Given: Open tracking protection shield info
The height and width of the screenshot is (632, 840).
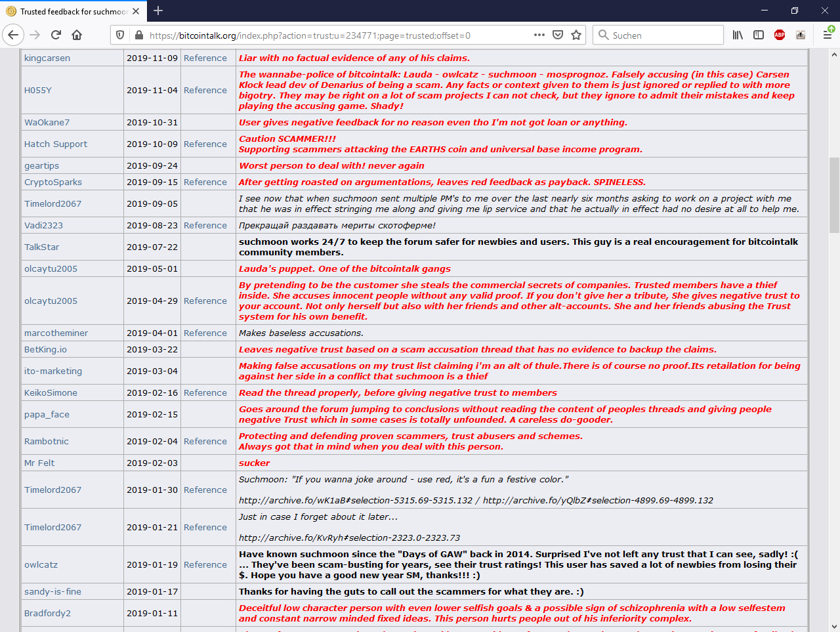Looking at the screenshot, I should [120, 35].
